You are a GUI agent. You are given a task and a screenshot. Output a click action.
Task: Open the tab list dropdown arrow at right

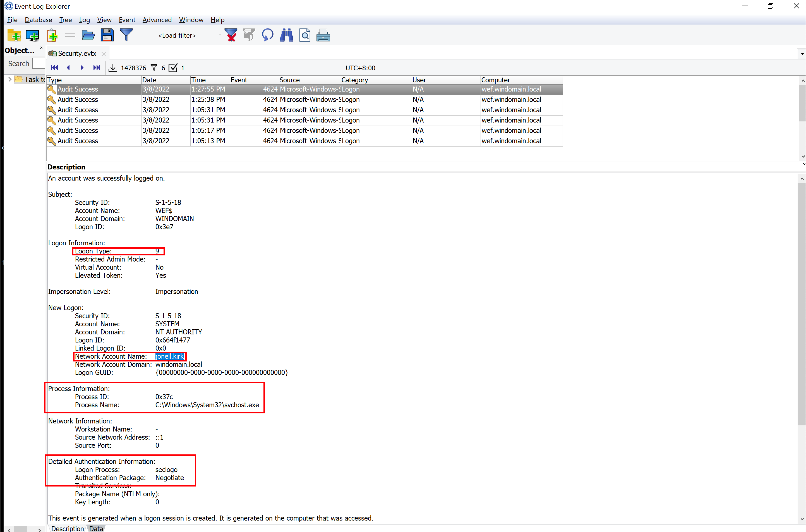point(802,54)
